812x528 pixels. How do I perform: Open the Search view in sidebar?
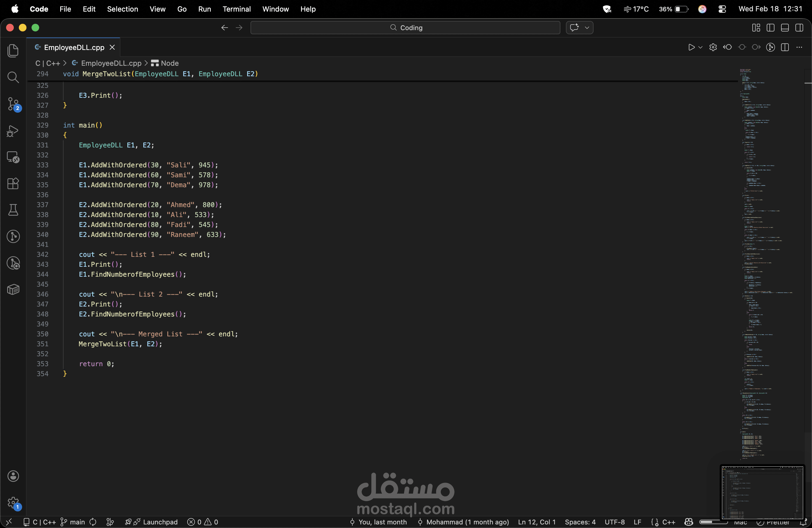(x=13, y=77)
